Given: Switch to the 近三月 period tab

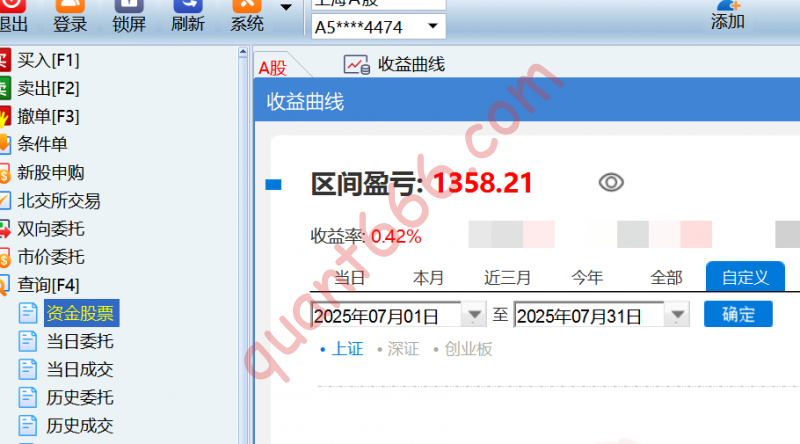Looking at the screenshot, I should 508,277.
